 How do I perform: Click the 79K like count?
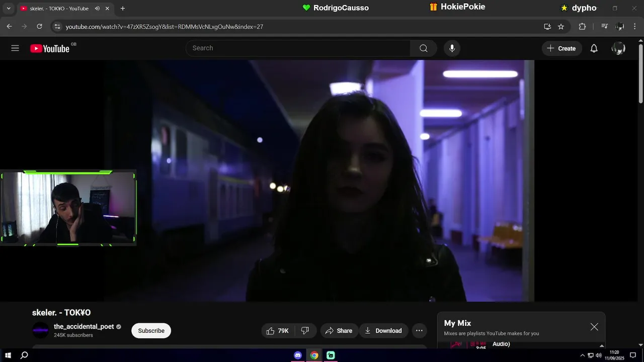coord(283,331)
